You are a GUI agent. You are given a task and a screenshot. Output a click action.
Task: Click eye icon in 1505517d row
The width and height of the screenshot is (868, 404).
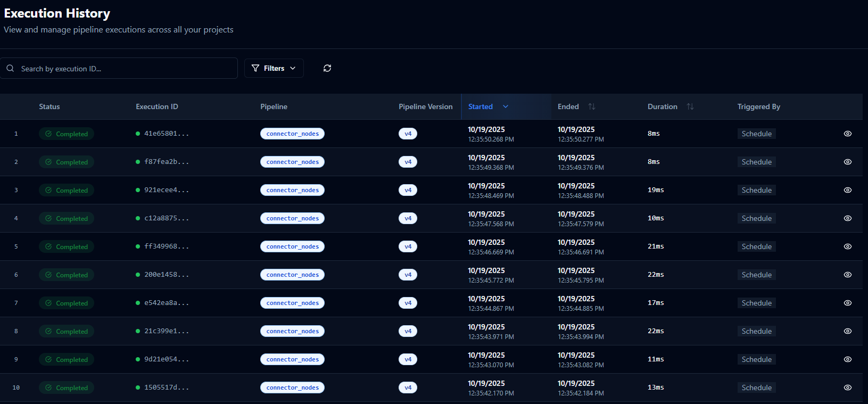coord(848,387)
